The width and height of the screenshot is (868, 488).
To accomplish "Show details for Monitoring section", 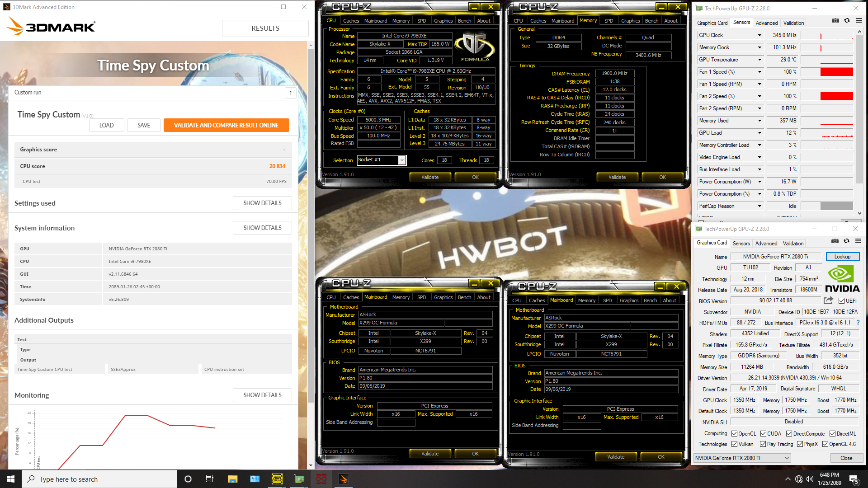I will pos(262,395).
